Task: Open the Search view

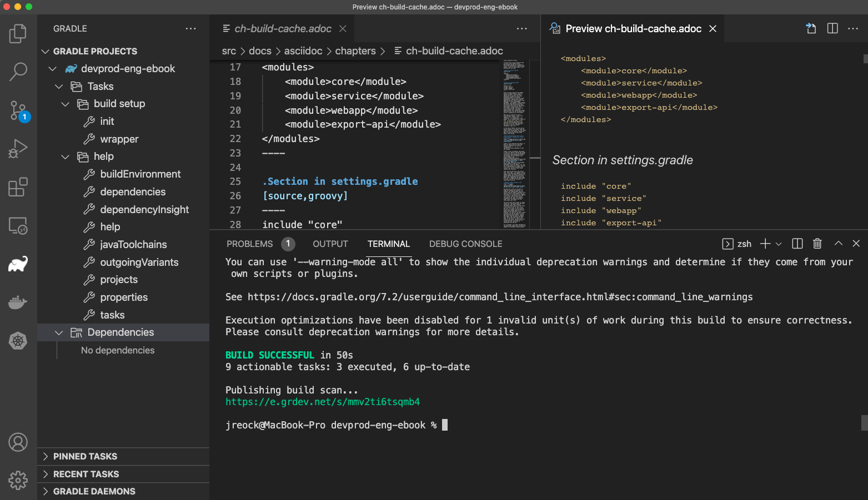Action: (18, 72)
